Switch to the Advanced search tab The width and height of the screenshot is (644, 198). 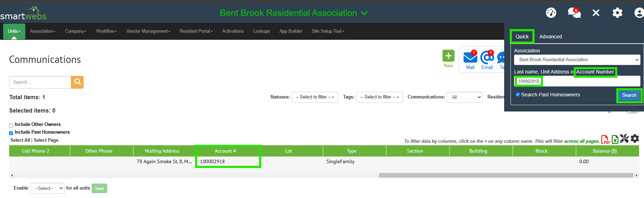(x=550, y=37)
